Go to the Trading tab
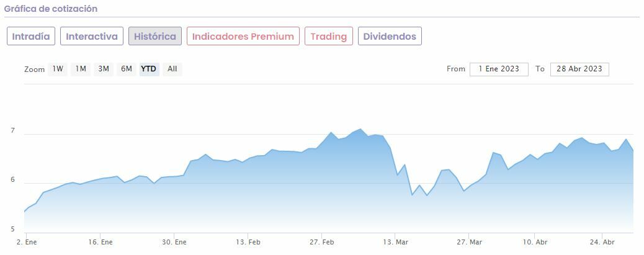This screenshot has width=644, height=255. coord(328,36)
